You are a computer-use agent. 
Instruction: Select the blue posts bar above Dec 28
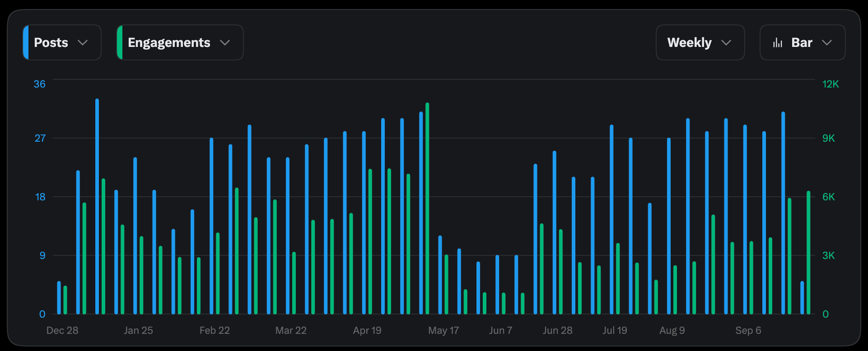[x=59, y=298]
